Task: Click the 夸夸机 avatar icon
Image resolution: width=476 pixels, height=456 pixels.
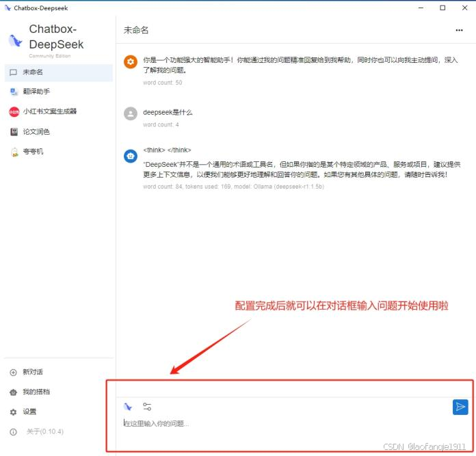Action: (x=14, y=152)
